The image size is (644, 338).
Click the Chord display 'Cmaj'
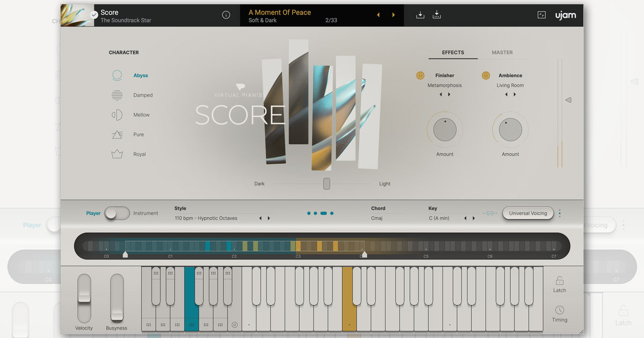(377, 218)
